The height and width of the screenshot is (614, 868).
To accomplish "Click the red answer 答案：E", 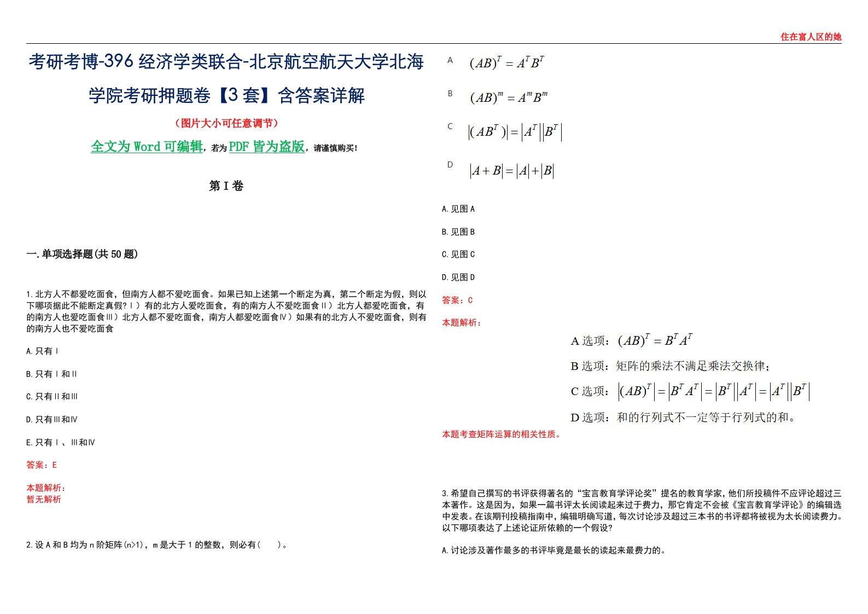I will (42, 465).
